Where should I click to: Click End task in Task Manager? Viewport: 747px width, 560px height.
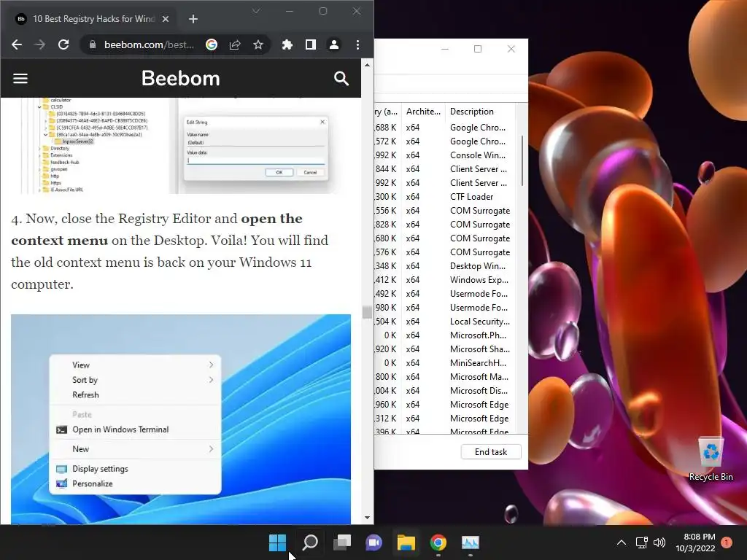(491, 452)
